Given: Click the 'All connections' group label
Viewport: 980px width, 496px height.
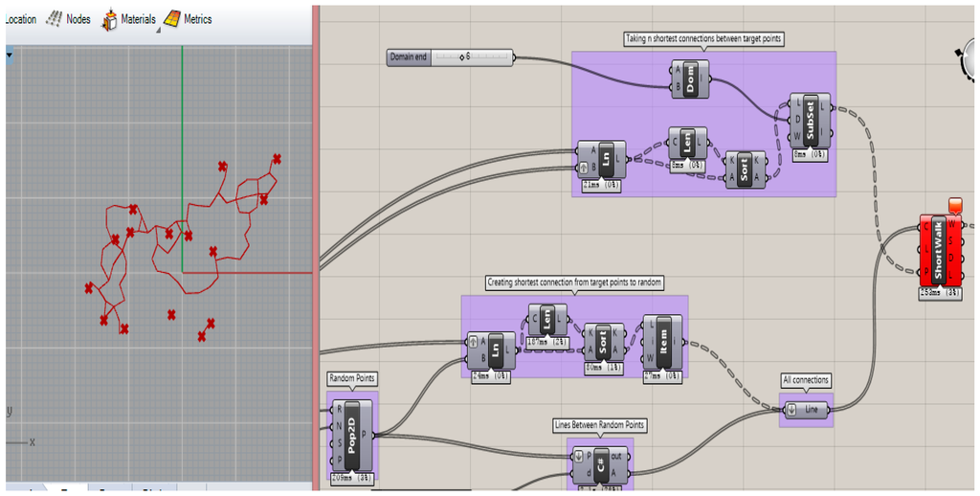Looking at the screenshot, I should (x=805, y=380).
